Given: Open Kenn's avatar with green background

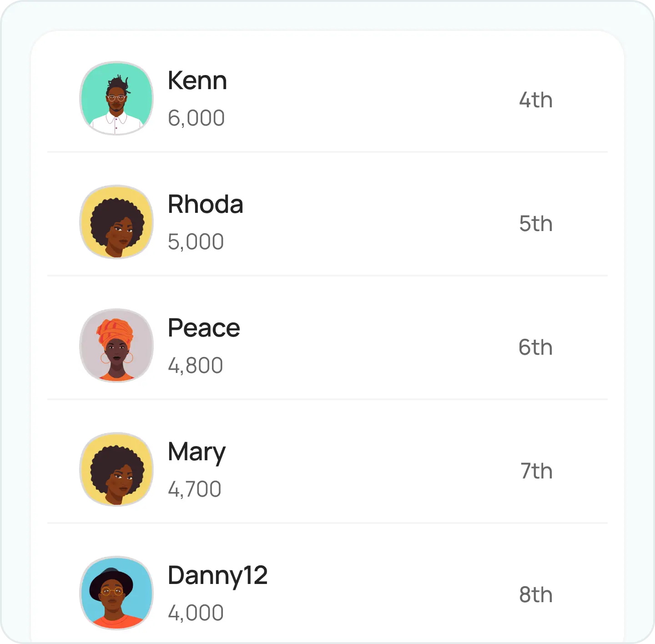Looking at the screenshot, I should point(116,98).
